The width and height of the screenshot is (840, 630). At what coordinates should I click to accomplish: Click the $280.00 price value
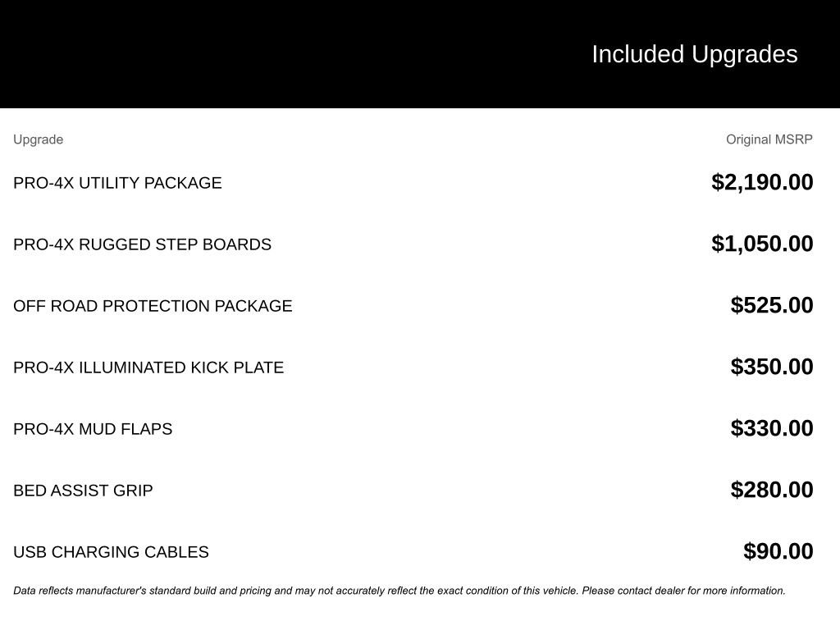[771, 491]
